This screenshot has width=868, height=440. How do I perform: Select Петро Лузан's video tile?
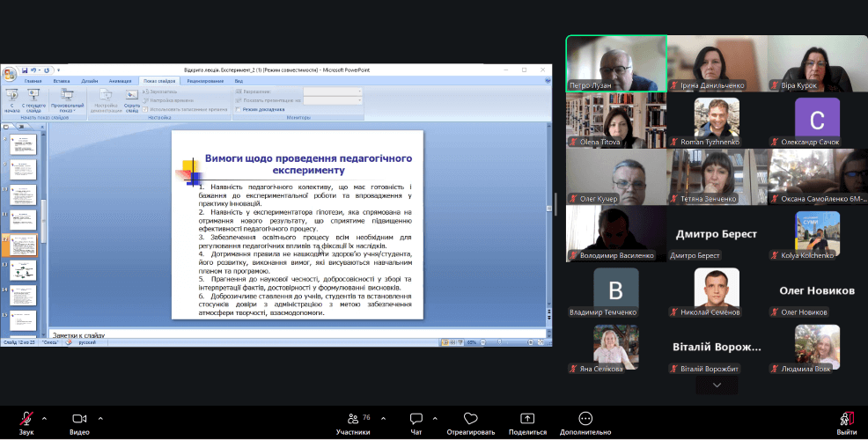click(x=615, y=63)
